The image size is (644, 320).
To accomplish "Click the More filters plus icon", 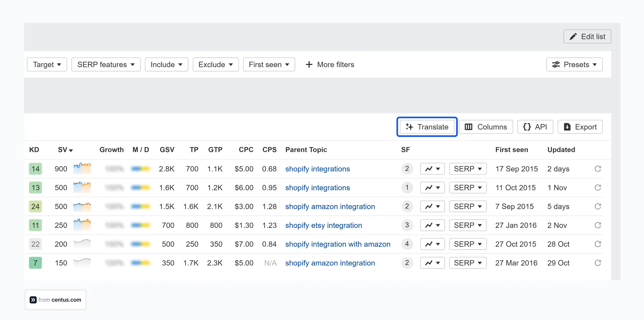I will [309, 65].
